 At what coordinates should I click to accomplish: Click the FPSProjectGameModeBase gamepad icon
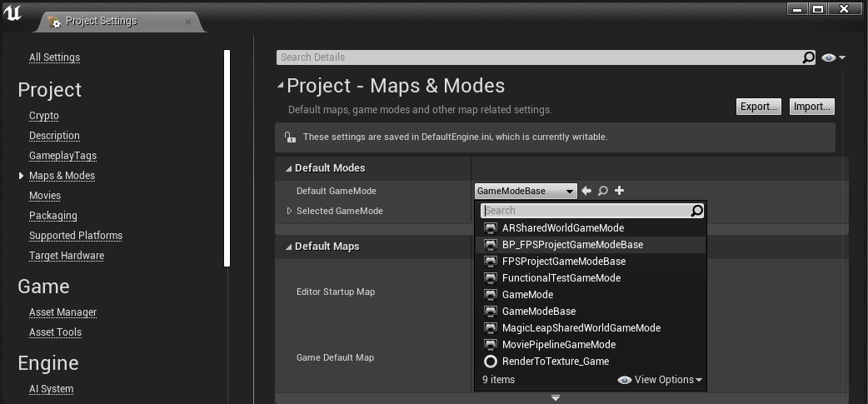[x=491, y=262]
